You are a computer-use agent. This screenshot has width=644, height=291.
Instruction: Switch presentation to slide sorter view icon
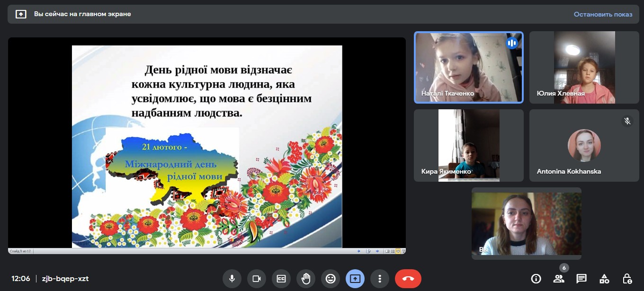(x=393, y=251)
